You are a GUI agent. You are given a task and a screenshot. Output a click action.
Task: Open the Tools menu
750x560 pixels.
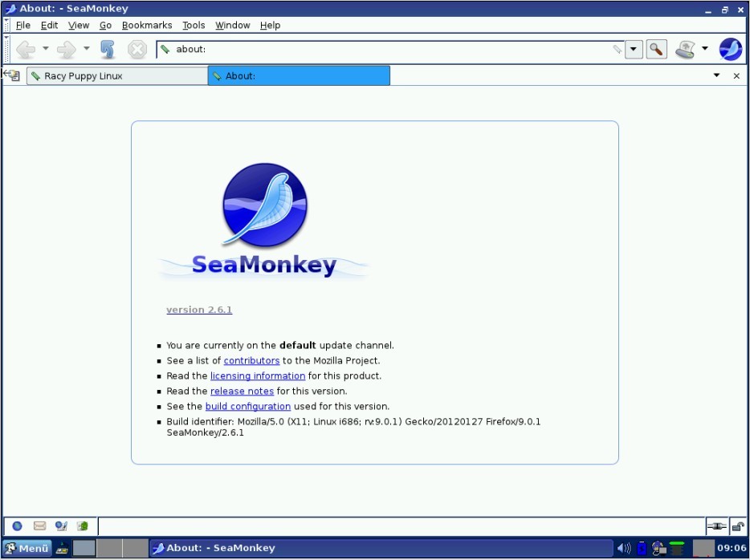point(194,26)
